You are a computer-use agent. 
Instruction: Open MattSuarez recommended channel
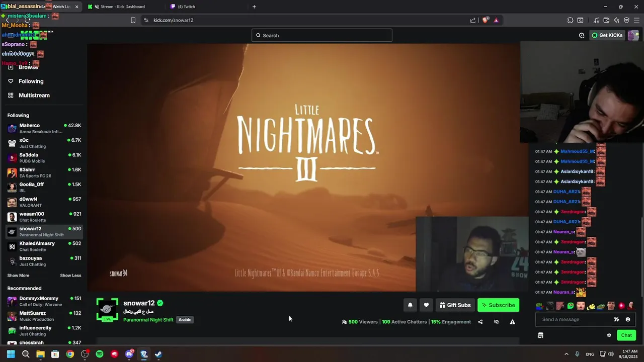point(44,316)
